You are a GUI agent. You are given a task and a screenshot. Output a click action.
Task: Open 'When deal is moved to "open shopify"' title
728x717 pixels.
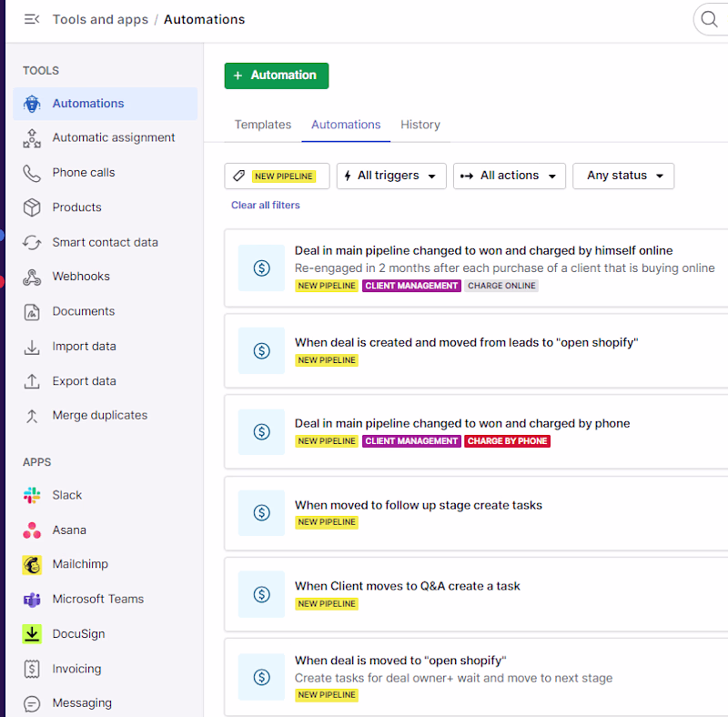coord(400,661)
